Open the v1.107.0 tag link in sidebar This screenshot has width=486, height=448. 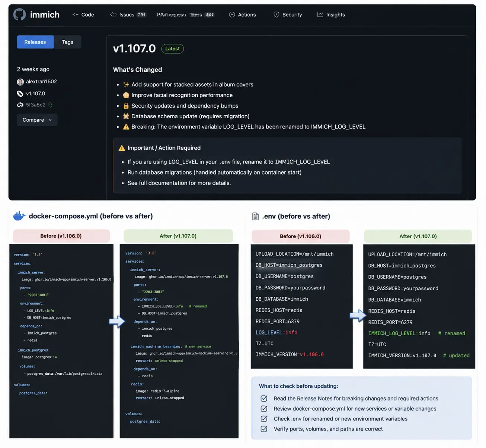coord(35,94)
